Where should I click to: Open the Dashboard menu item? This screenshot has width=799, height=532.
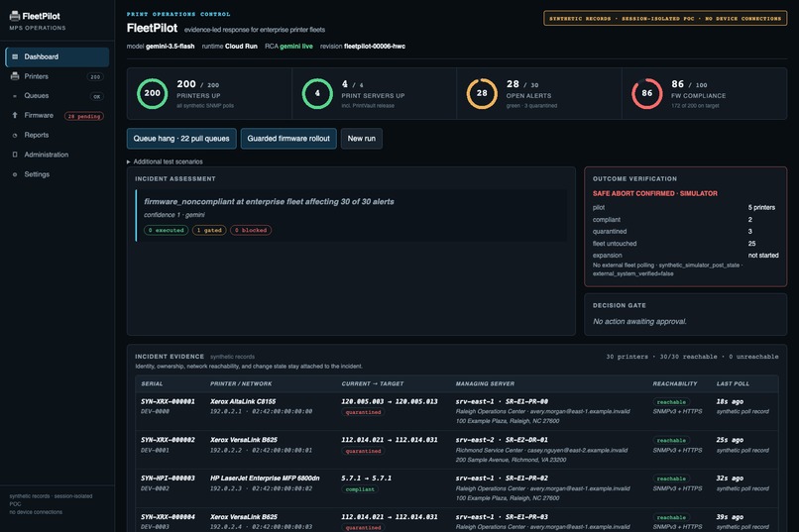57,57
